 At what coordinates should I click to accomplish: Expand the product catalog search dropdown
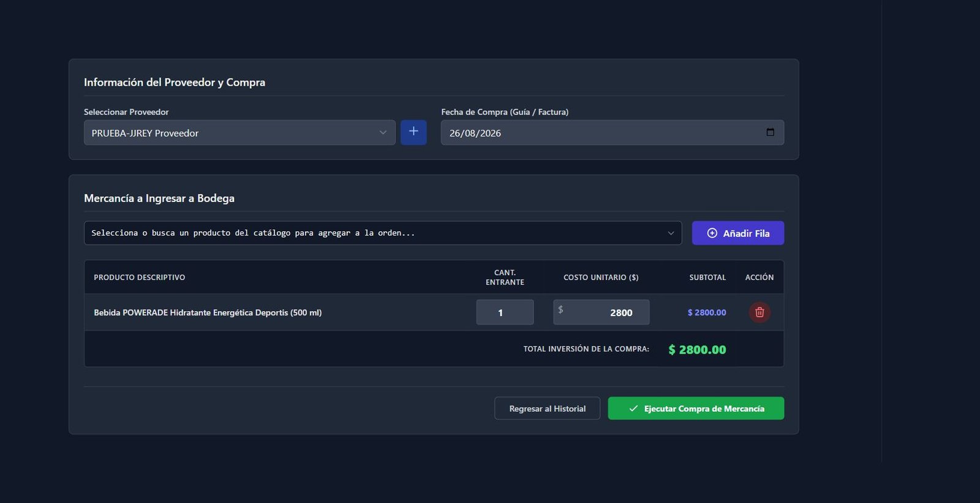(383, 233)
